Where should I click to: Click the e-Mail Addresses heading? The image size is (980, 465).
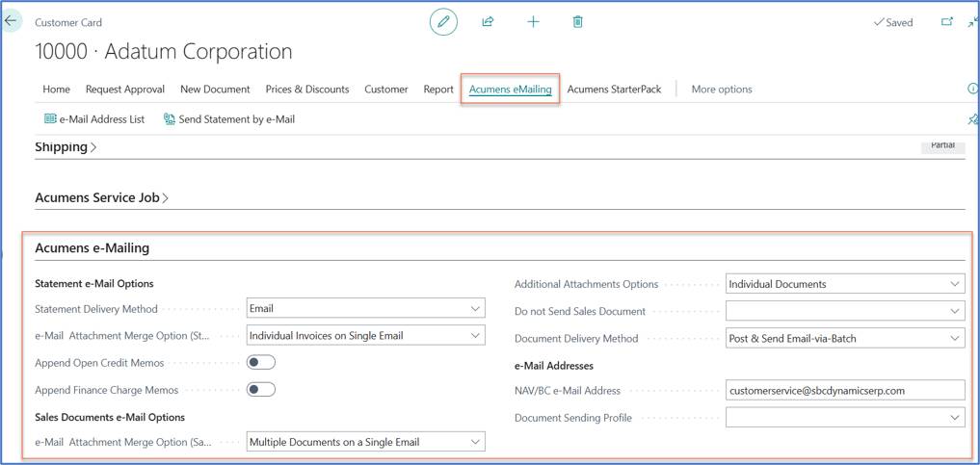pyautogui.click(x=554, y=365)
